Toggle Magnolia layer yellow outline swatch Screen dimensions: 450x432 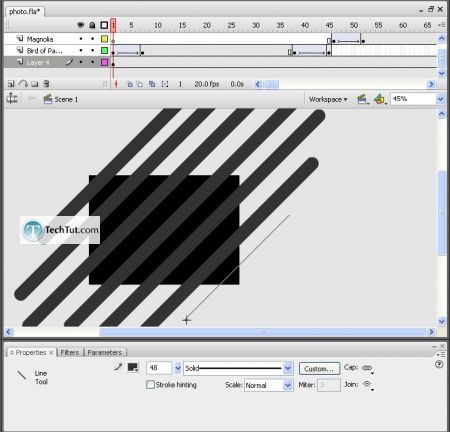point(104,39)
